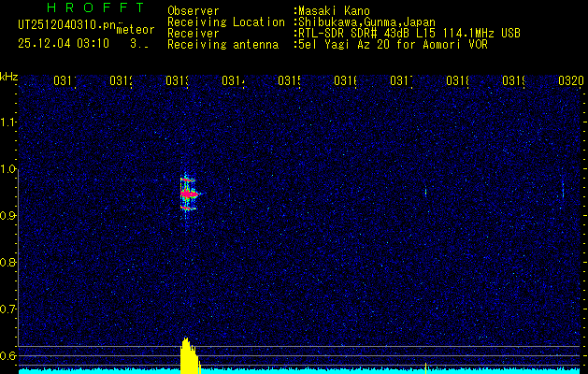The height and width of the screenshot is (374, 588).
Task: Click antenna info 5el Yagi Az 20
Action: 393,45
